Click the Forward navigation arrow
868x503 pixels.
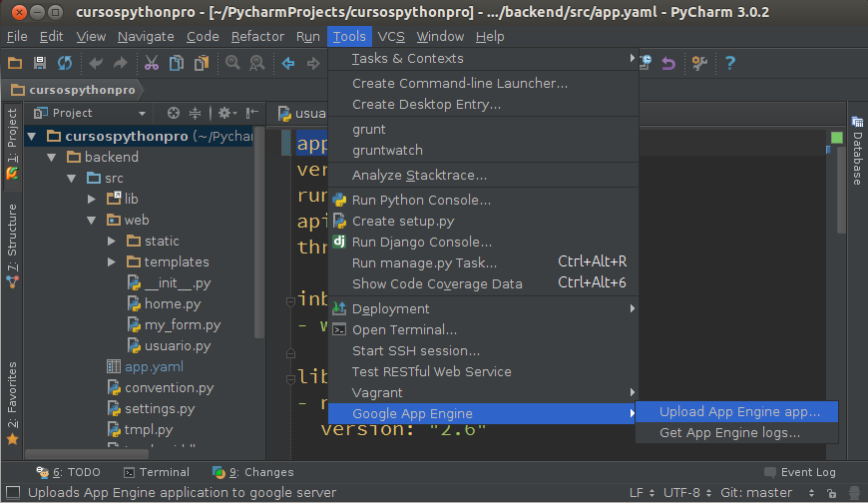click(x=312, y=63)
